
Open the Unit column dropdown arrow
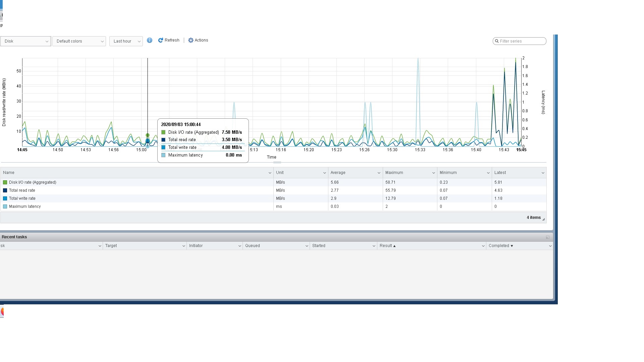[x=324, y=173]
